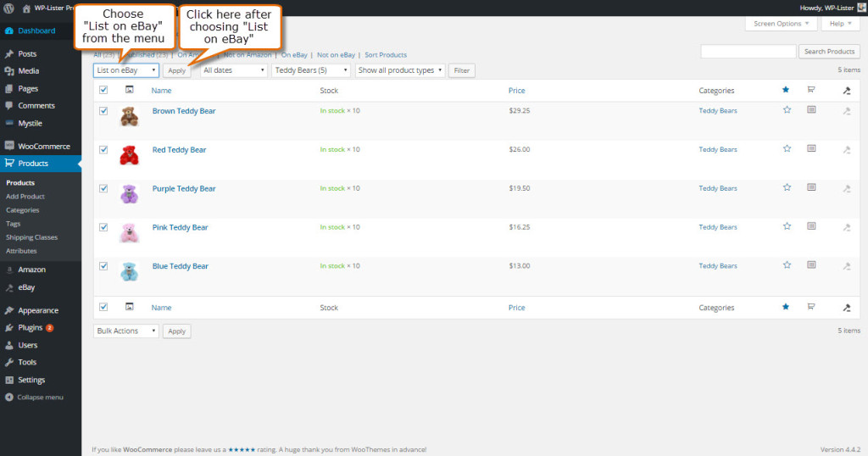Click the Media icon in sidebar
The width and height of the screenshot is (868, 456).
pyautogui.click(x=9, y=71)
